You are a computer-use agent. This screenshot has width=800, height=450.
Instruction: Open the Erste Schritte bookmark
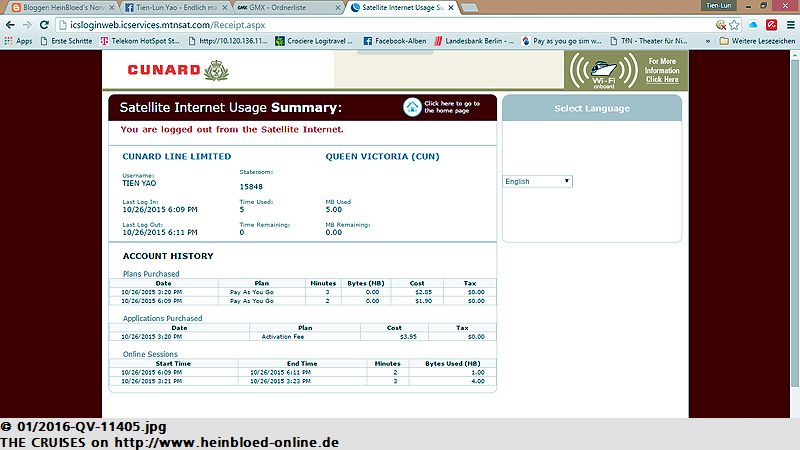tap(66, 41)
